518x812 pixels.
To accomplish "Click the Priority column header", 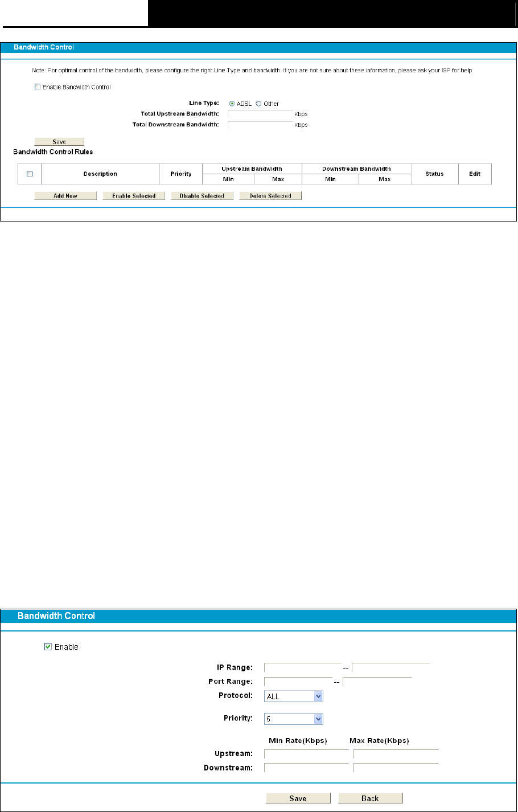I will [181, 174].
